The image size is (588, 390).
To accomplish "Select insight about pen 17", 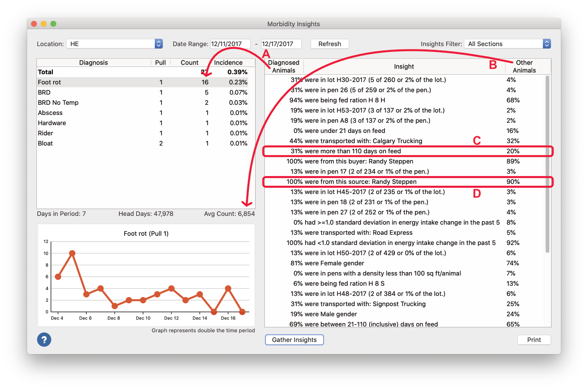I will pyautogui.click(x=405, y=171).
